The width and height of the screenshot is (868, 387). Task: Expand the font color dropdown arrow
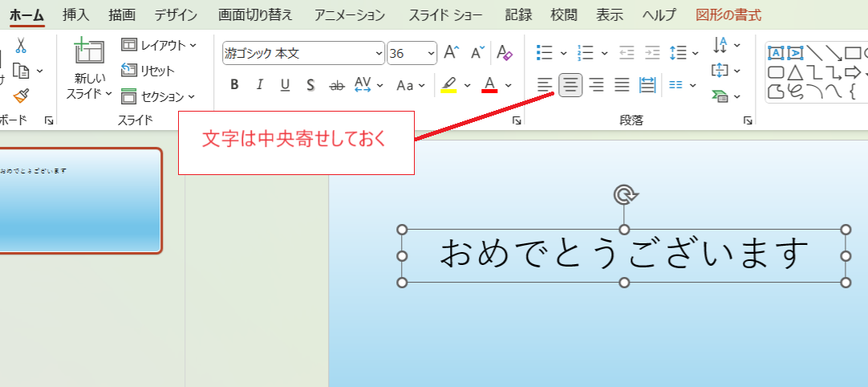click(x=508, y=85)
